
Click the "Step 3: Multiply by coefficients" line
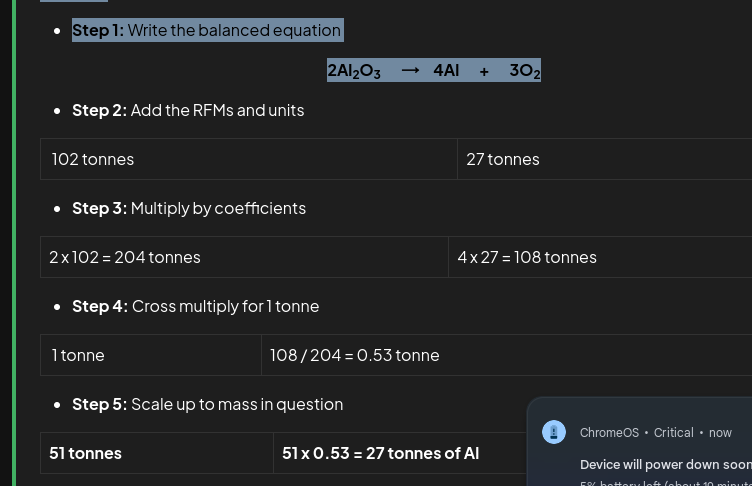pos(189,208)
